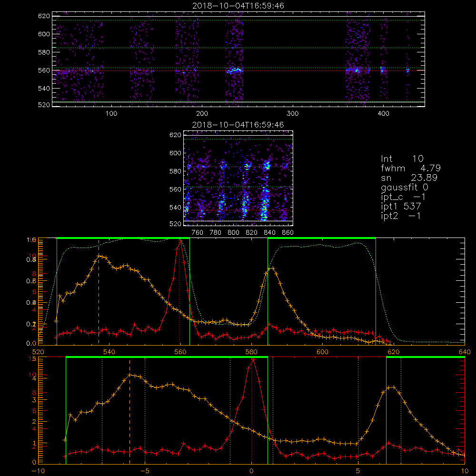Click the '-10' x-axis label of the bottom plot
This screenshot has height=476, width=476.
pos(38,471)
